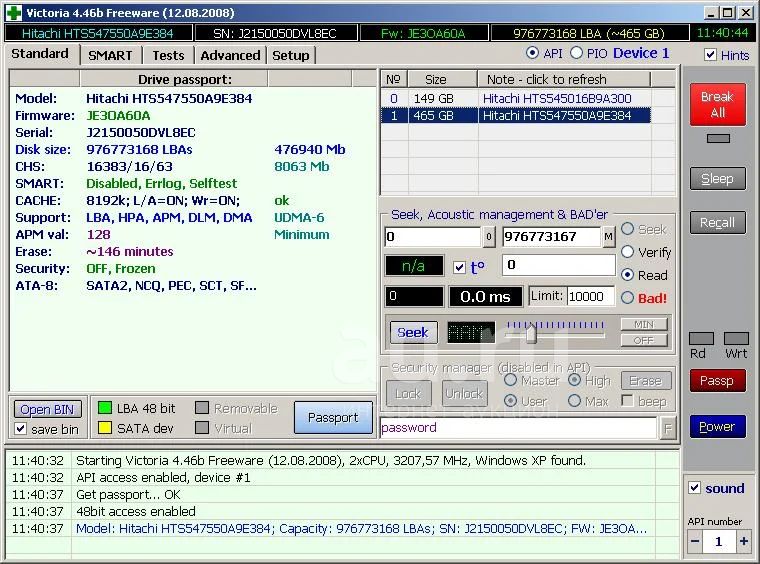This screenshot has width=760, height=564.
Task: Toggle the temperature t° checkbox
Action: [459, 267]
